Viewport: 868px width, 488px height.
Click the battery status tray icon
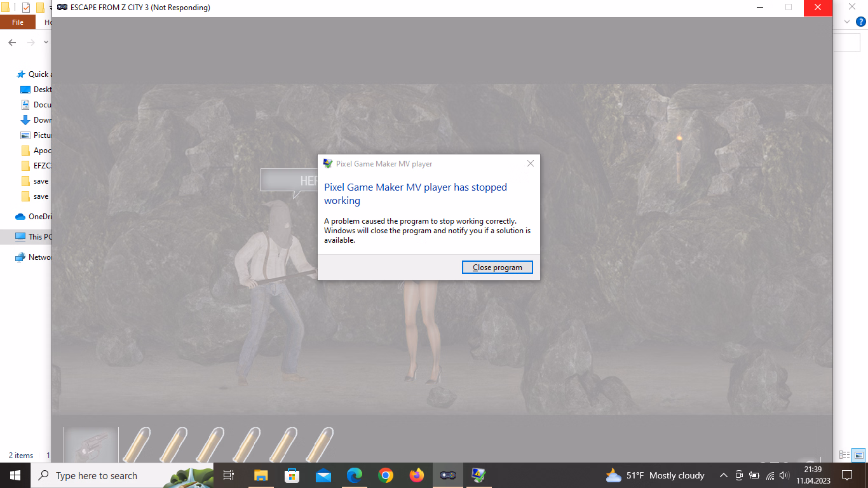[754, 475]
